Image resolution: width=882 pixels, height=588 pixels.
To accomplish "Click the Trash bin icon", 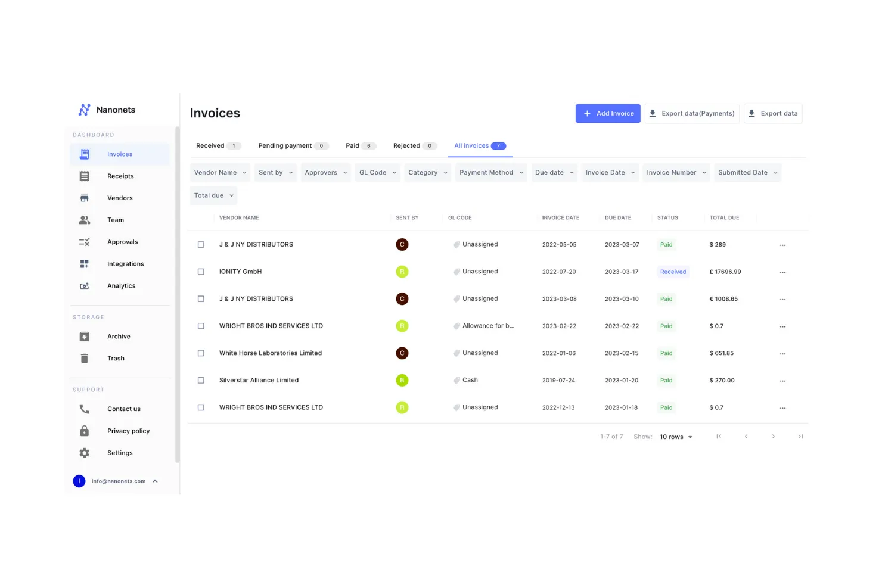I will pos(85,359).
